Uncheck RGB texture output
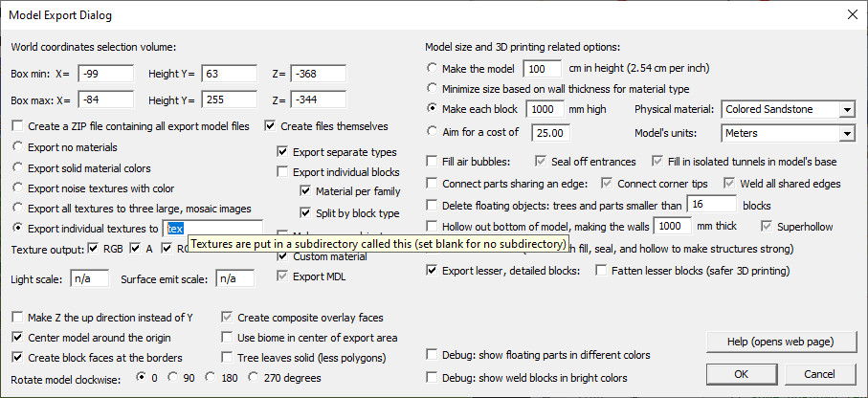Viewport: 868px width, 398px height. 93,249
